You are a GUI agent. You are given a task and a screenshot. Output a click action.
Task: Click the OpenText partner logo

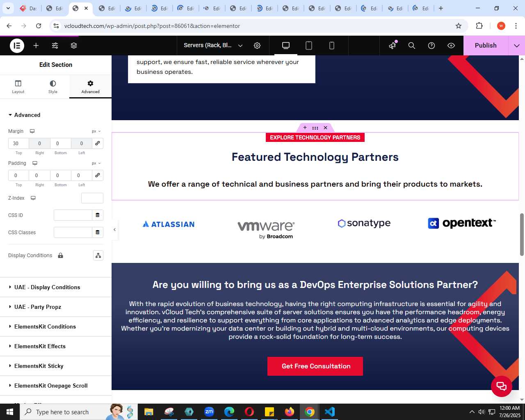click(462, 223)
